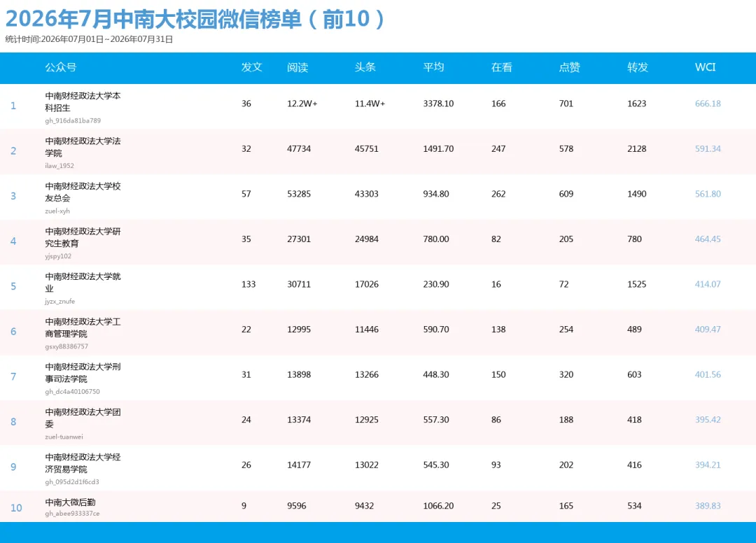Click average value 590.70

tap(436, 330)
